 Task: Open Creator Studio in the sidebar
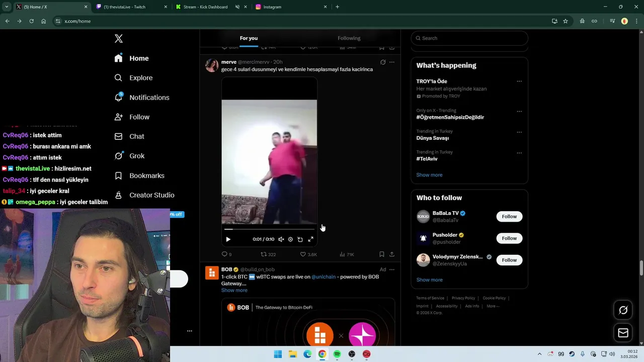[x=144, y=195]
